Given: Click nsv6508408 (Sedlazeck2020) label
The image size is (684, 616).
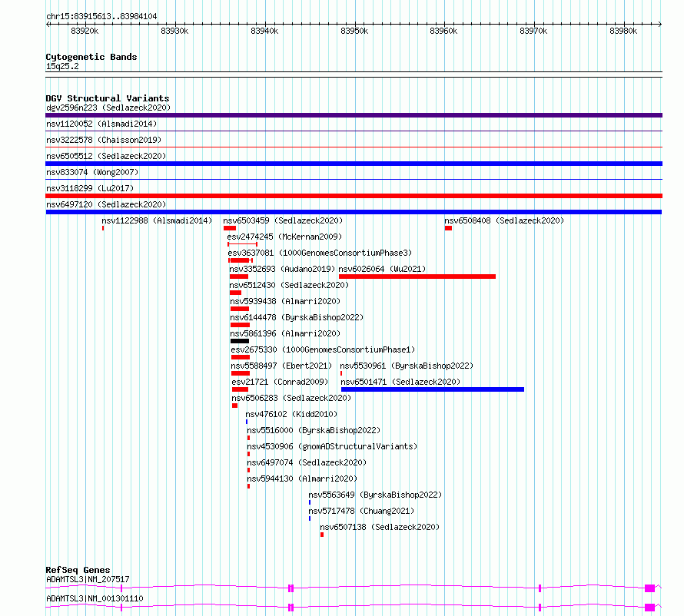Looking at the screenshot, I should pos(504,220).
